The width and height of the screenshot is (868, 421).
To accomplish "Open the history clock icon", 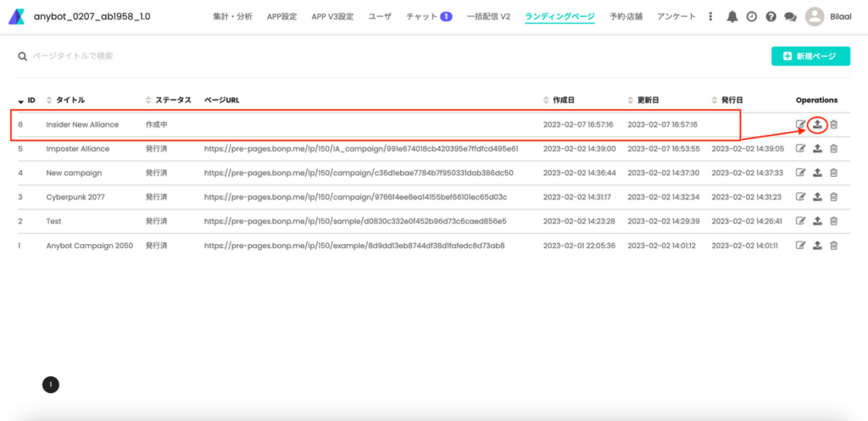I will pos(751,16).
